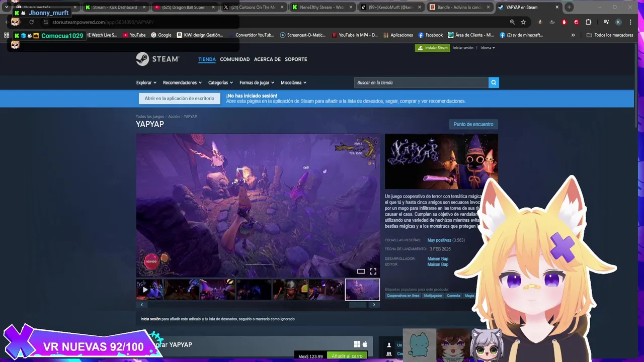
Task: Click the thumbnail strip scrollbar handle
Action: pos(358,305)
